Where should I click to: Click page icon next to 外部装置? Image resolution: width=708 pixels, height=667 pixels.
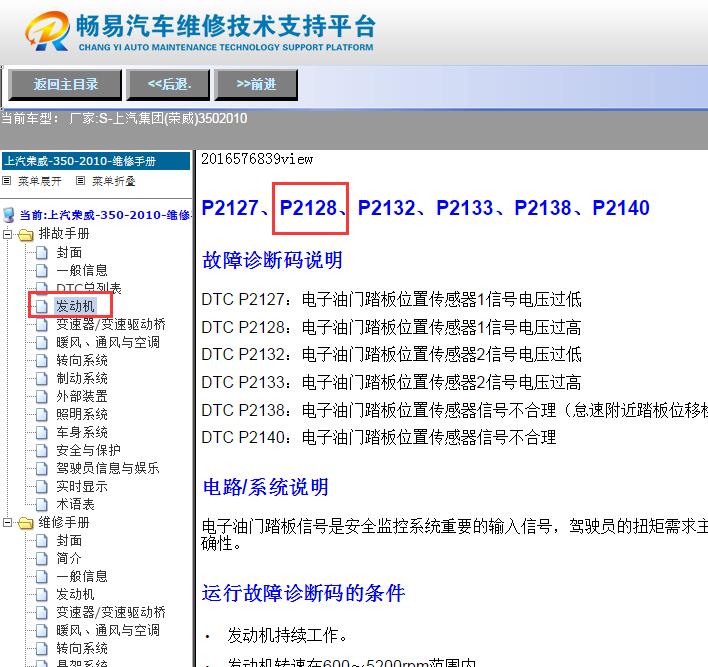(42, 396)
